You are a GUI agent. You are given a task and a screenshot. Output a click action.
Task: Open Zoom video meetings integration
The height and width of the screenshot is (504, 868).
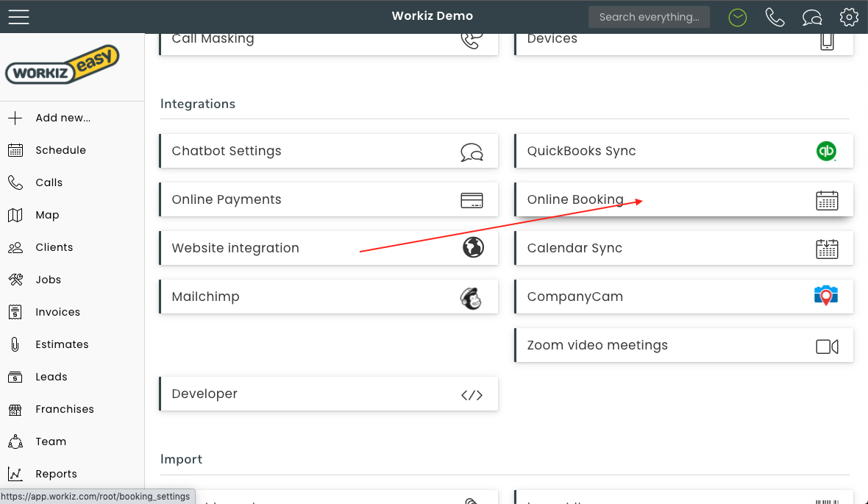coord(683,345)
